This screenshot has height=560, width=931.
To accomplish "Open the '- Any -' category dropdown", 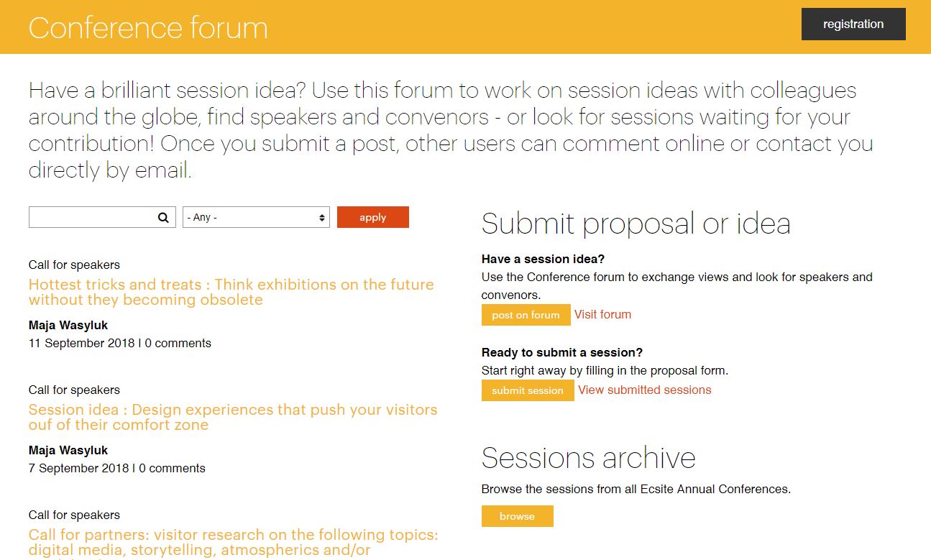I will (256, 217).
